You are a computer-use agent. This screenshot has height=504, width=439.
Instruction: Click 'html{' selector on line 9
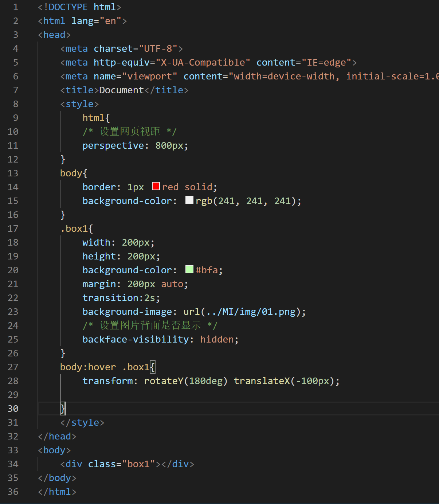click(x=96, y=118)
